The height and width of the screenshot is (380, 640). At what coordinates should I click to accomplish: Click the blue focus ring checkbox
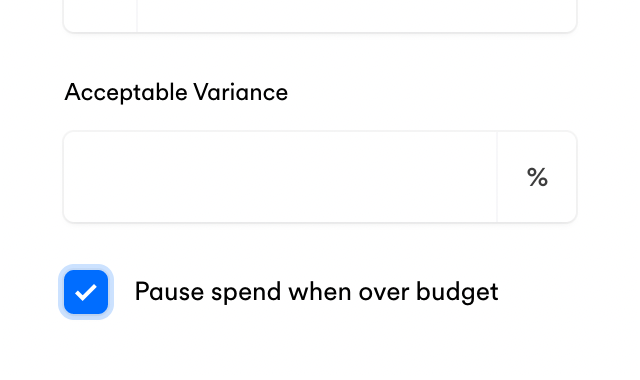tap(86, 292)
